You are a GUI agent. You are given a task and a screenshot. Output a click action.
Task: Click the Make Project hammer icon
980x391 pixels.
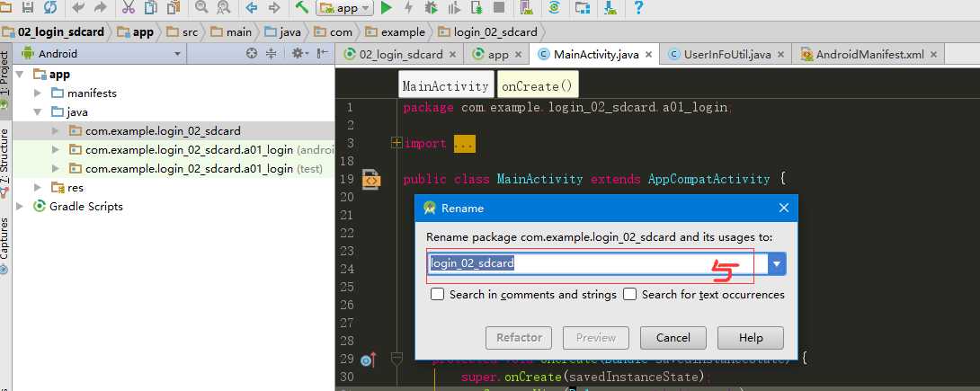(x=302, y=7)
